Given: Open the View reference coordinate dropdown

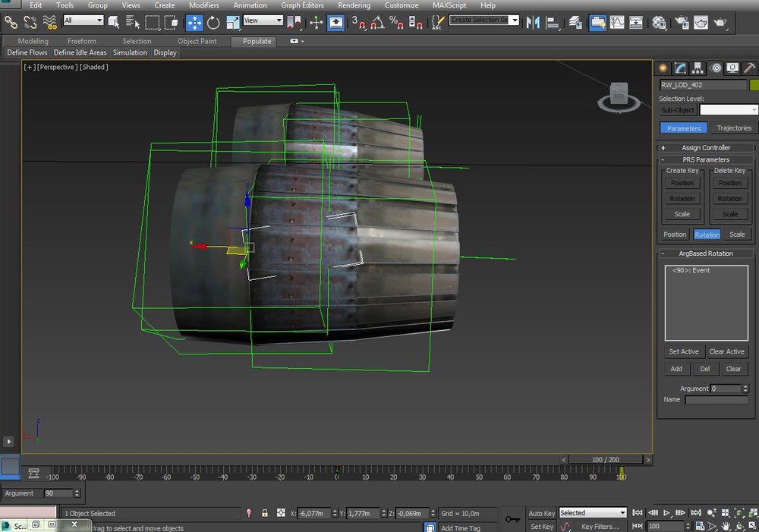Looking at the screenshot, I should [263, 20].
